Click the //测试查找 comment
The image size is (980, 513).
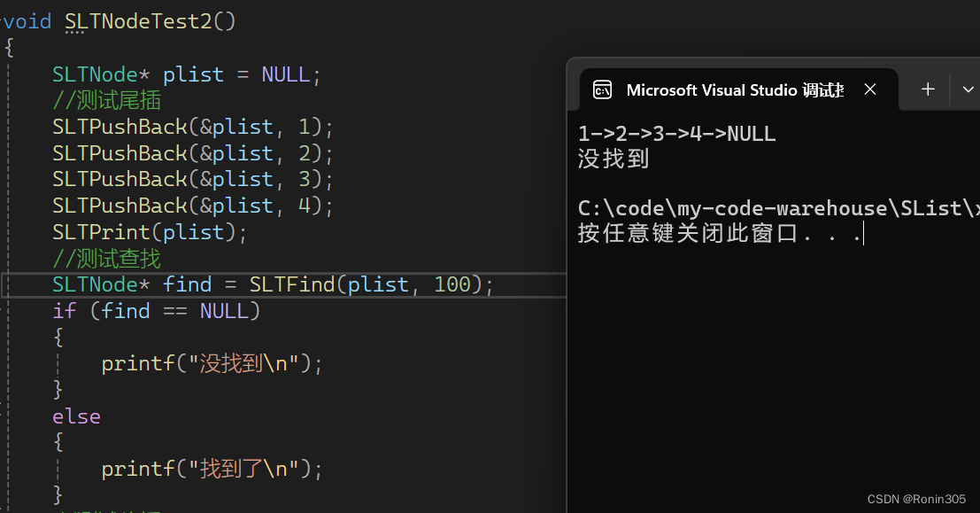106,259
